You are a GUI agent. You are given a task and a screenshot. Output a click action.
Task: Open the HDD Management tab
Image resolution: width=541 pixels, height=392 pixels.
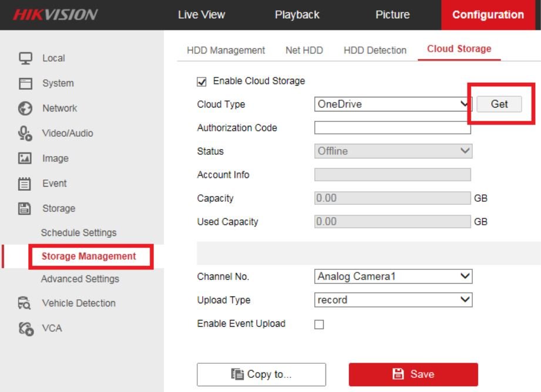[x=225, y=50]
